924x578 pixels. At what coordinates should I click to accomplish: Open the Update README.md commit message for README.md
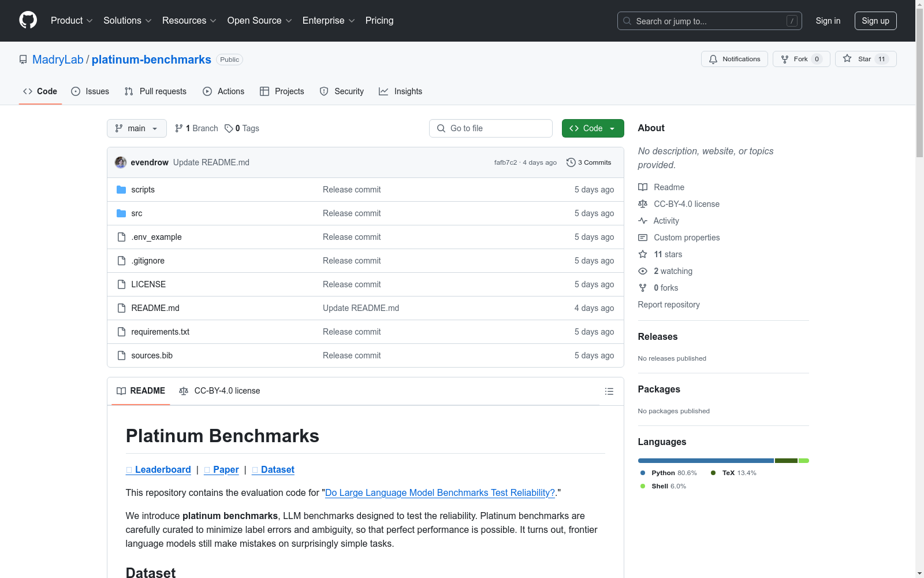(361, 308)
